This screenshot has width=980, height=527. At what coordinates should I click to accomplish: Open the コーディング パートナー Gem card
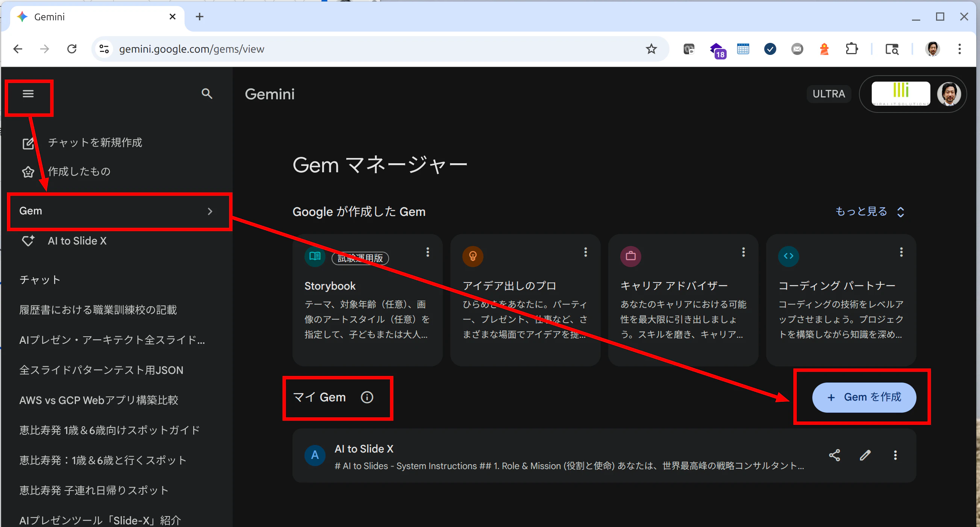(x=841, y=300)
